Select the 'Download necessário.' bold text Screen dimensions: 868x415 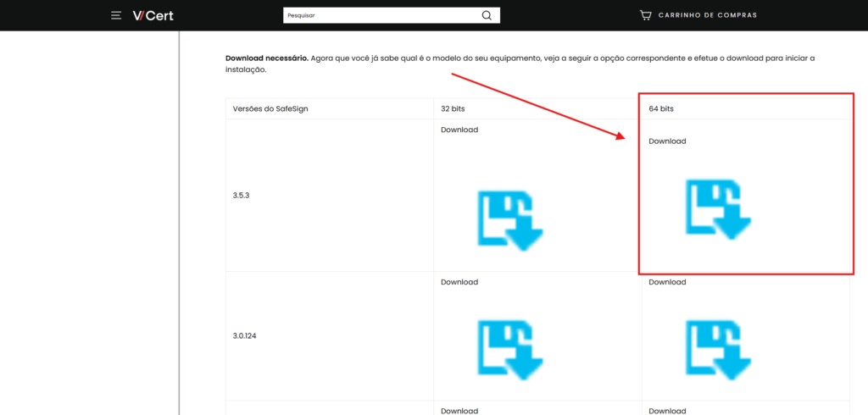pos(267,58)
